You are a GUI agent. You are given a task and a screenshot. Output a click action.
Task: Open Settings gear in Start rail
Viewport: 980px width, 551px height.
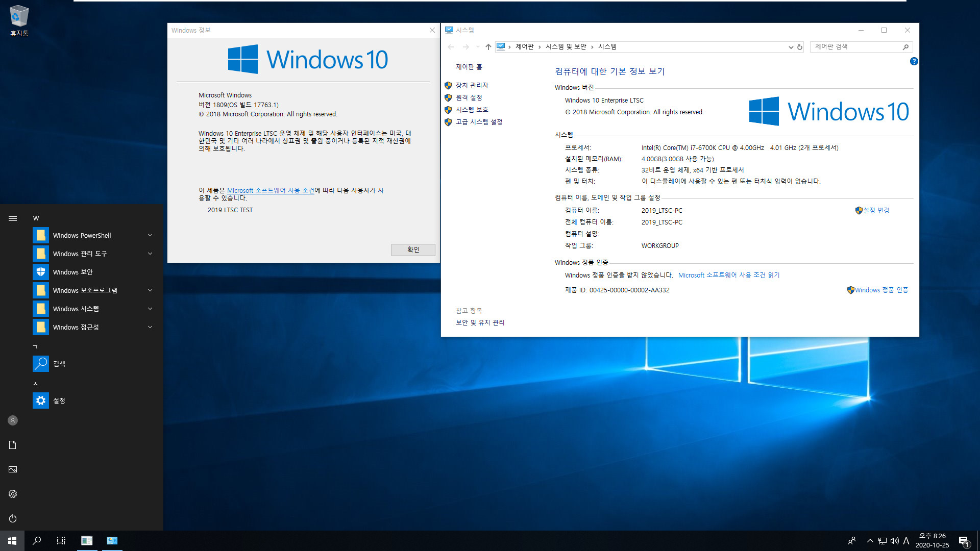[13, 494]
